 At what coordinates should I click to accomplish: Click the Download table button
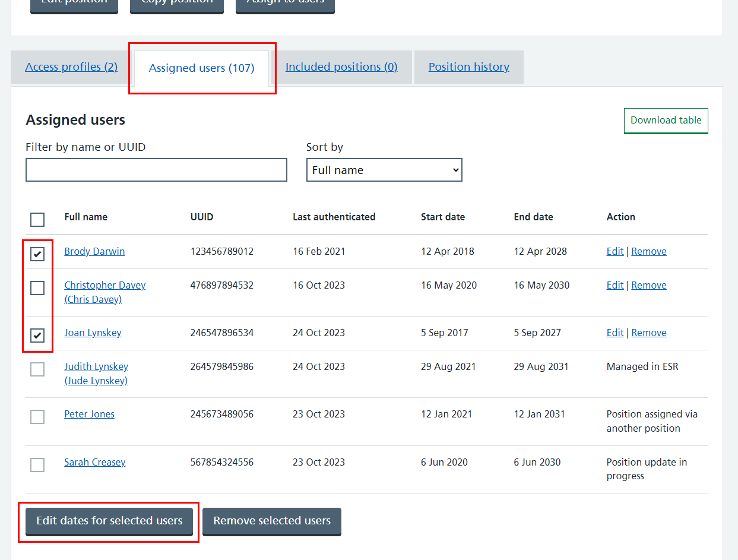(x=666, y=121)
